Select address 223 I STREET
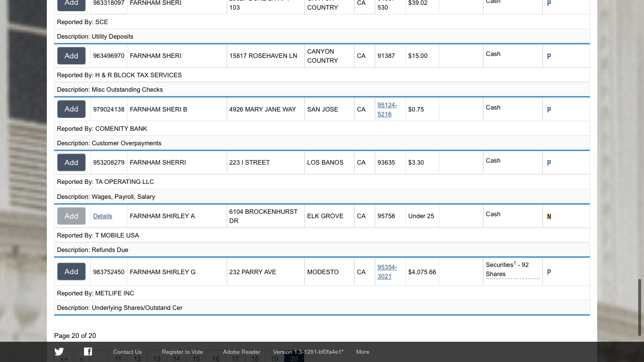Image resolution: width=644 pixels, height=362 pixels. tap(250, 163)
